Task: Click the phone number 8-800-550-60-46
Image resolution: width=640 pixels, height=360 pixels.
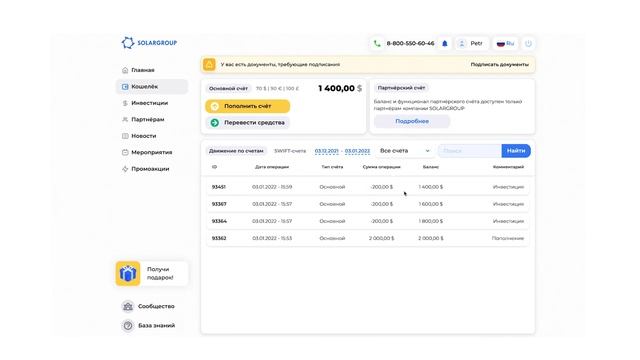Action: [410, 43]
